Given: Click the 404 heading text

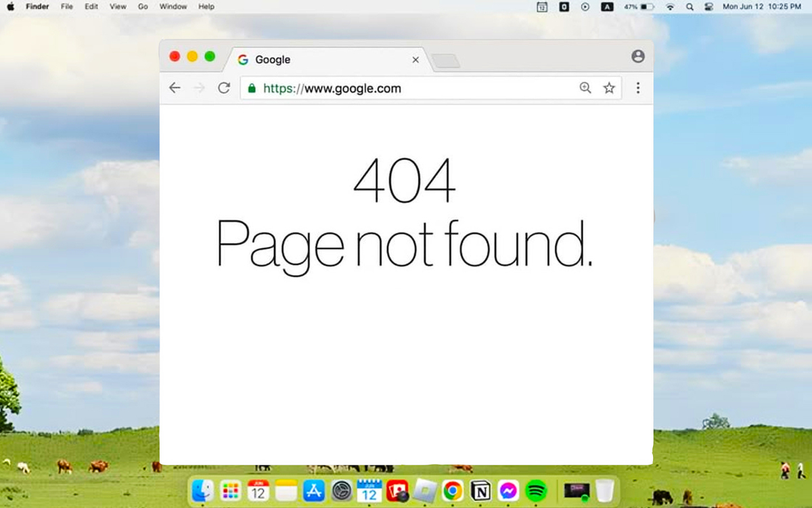Looking at the screenshot, I should [x=405, y=181].
